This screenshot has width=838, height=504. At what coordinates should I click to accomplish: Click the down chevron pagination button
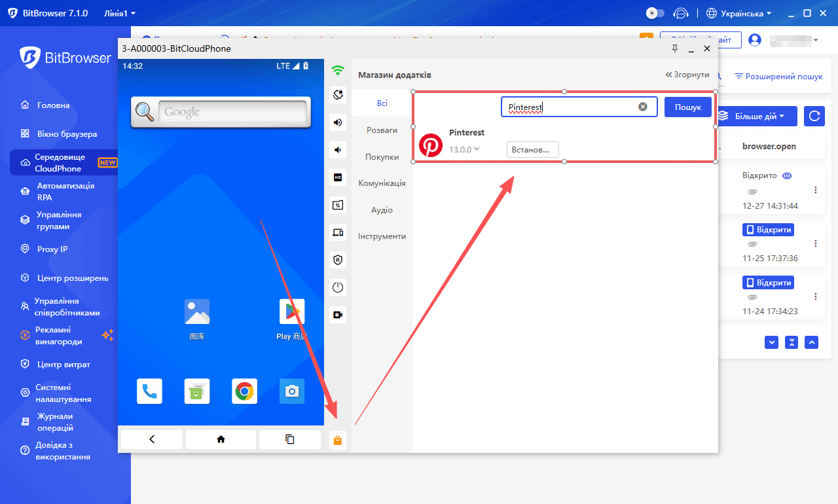coord(771,342)
